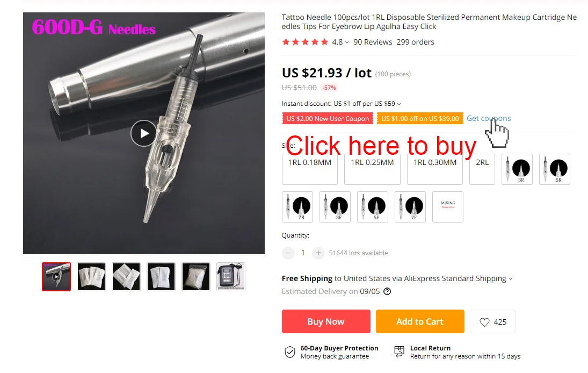The width and height of the screenshot is (588, 373).
Task: Increase quantity with plus button
Action: click(317, 253)
